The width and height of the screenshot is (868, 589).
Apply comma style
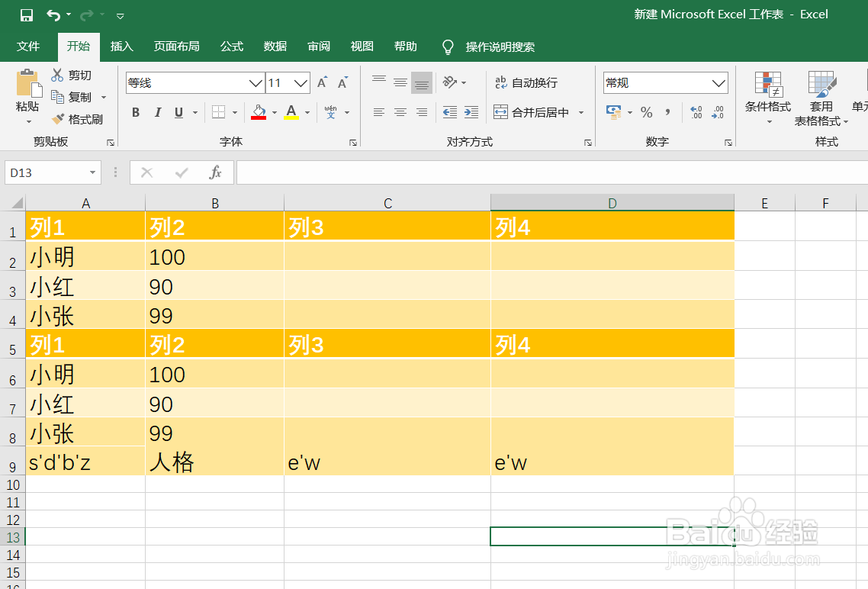668,112
